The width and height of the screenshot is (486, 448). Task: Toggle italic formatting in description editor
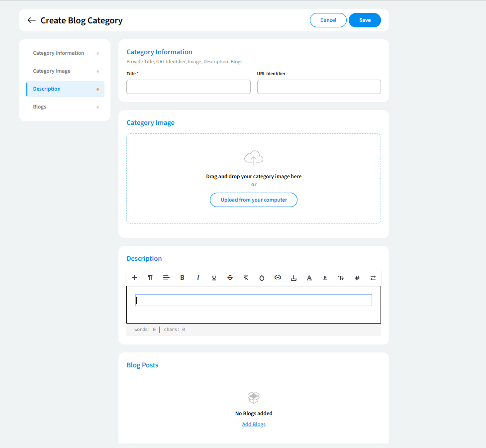tap(198, 278)
